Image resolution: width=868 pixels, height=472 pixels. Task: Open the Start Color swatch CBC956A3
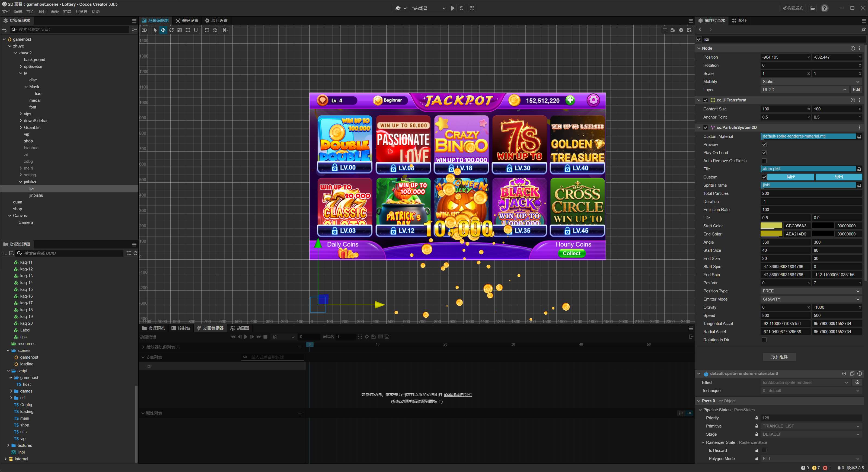pyautogui.click(x=771, y=226)
